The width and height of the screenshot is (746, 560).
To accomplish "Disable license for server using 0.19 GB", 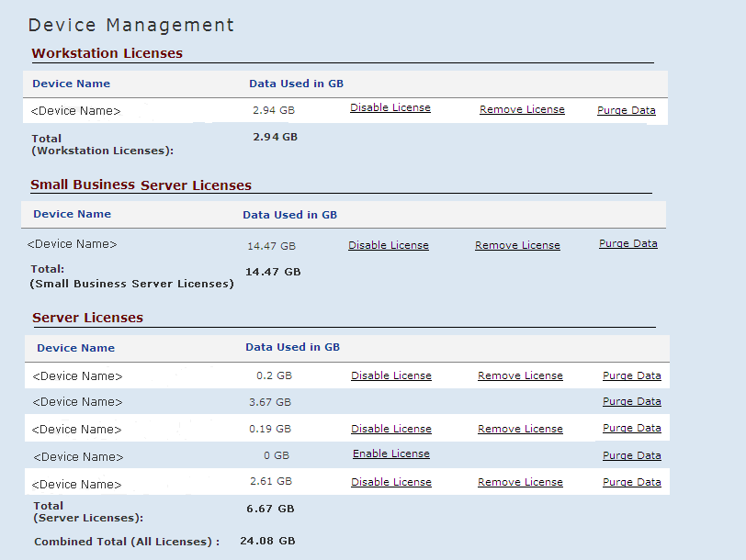I will tap(390, 429).
